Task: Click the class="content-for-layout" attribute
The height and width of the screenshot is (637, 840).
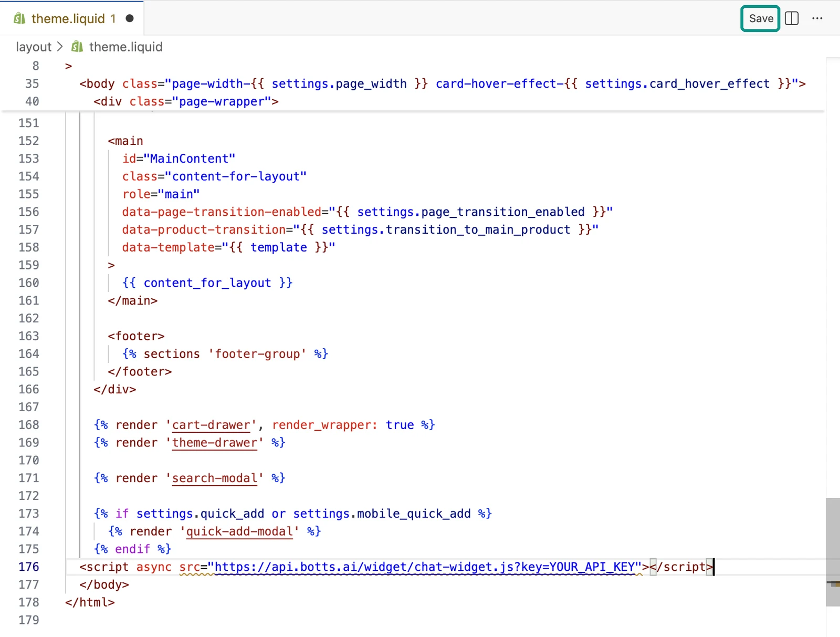Action: coord(214,176)
